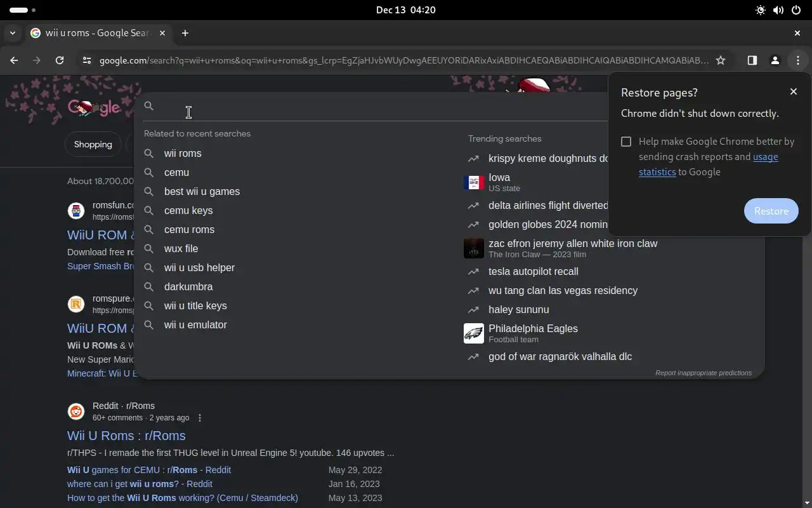
Task: Choose trending haley sununu
Action: click(x=519, y=309)
